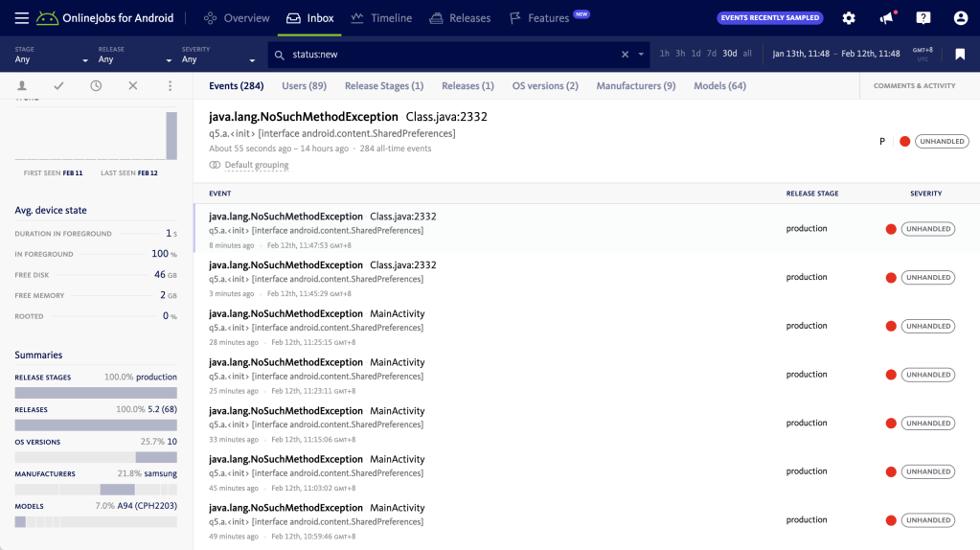This screenshot has height=550, width=980.
Task: Show announcements via the megaphone icon
Action: click(886, 18)
